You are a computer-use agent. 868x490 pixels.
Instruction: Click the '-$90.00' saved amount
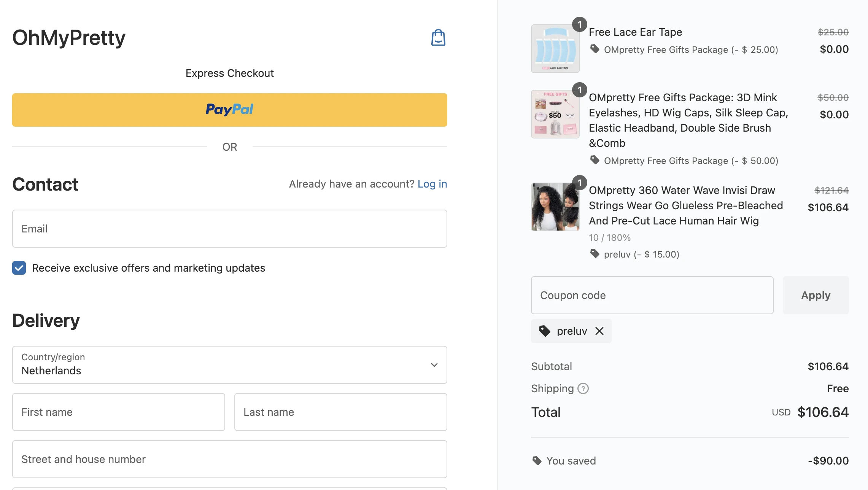828,461
